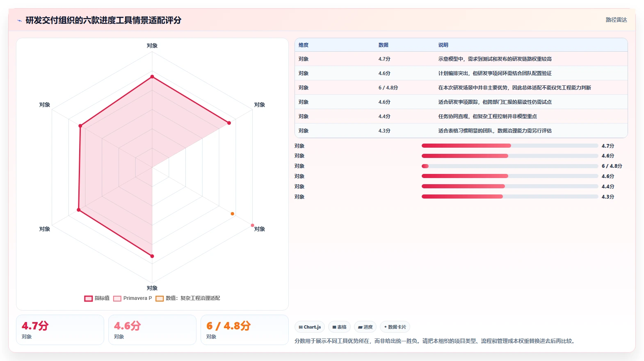
Task: Click the 数据 column header
Action: (x=384, y=45)
